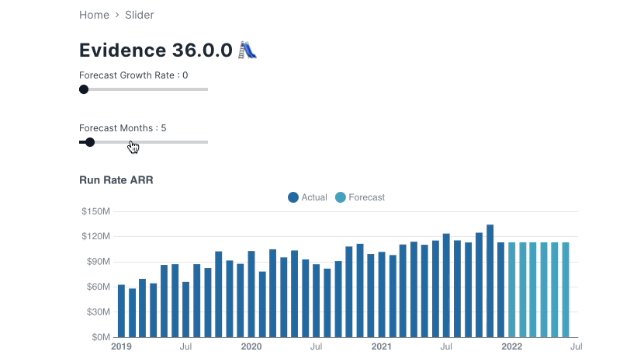Viewport: 644px width, 362px height.
Task: Select the last teal Forecast bar
Action: point(566,290)
